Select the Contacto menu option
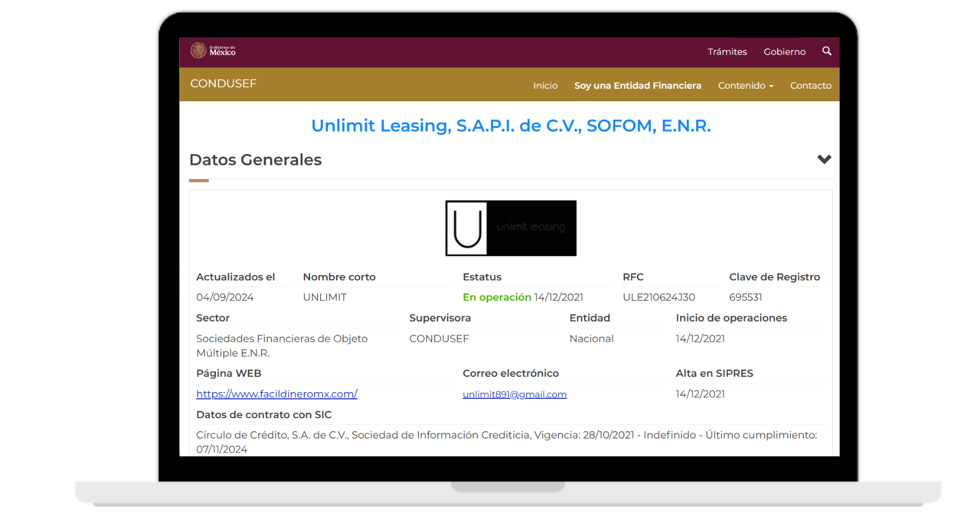Screen dimensions: 980x522 click(810, 85)
